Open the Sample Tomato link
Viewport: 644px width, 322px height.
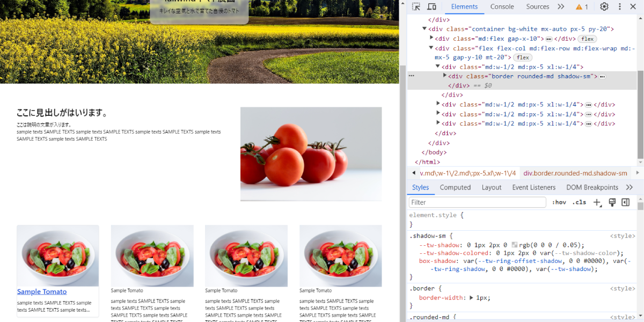click(x=42, y=292)
